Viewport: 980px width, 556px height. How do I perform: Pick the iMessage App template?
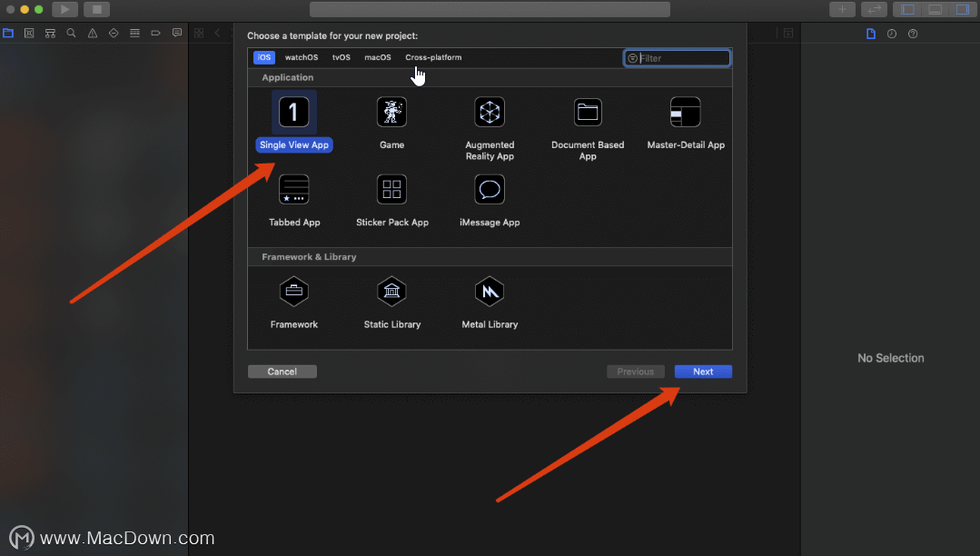tap(490, 190)
